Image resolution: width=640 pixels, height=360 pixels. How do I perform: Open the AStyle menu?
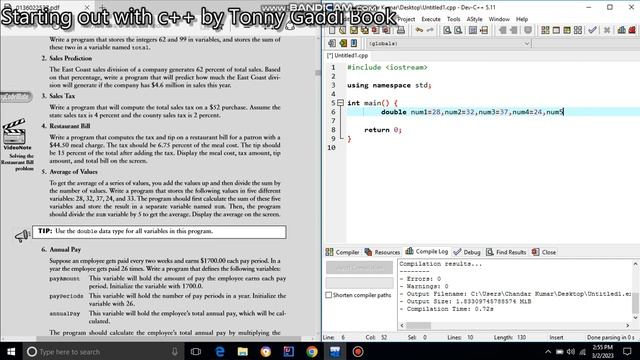[474, 19]
